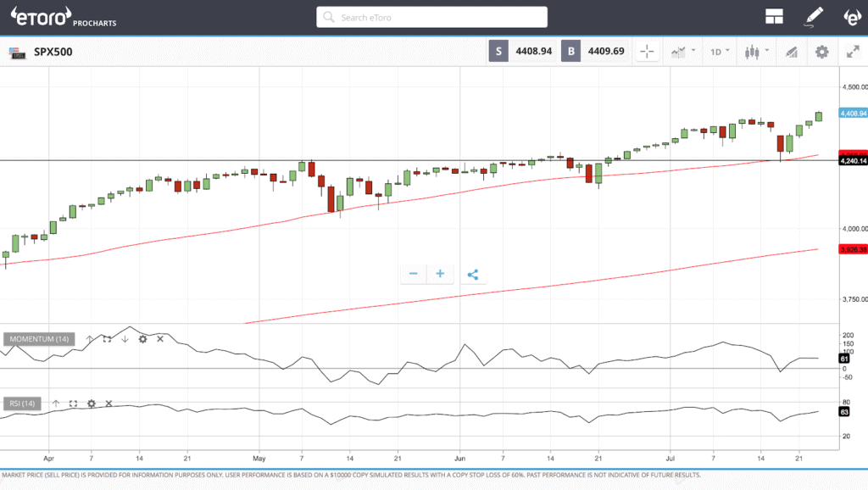Remove the RSI indicator
Screen dimensions: 868x490
tap(108, 404)
